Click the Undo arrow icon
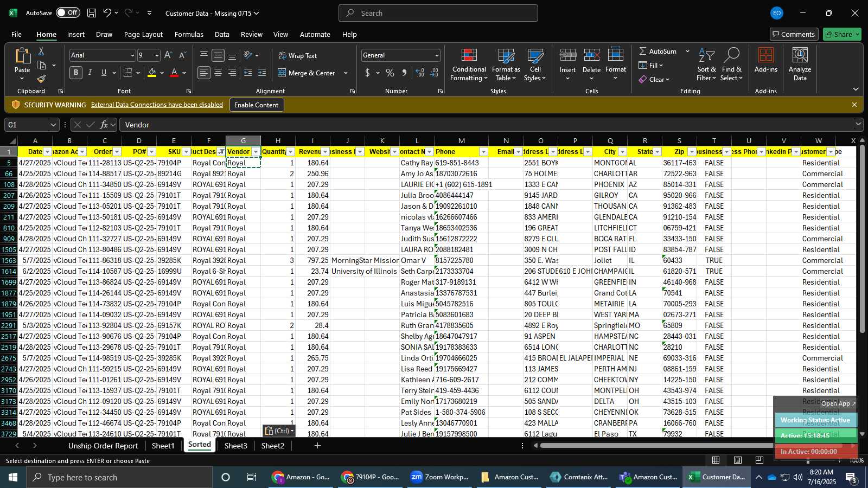 107,13
